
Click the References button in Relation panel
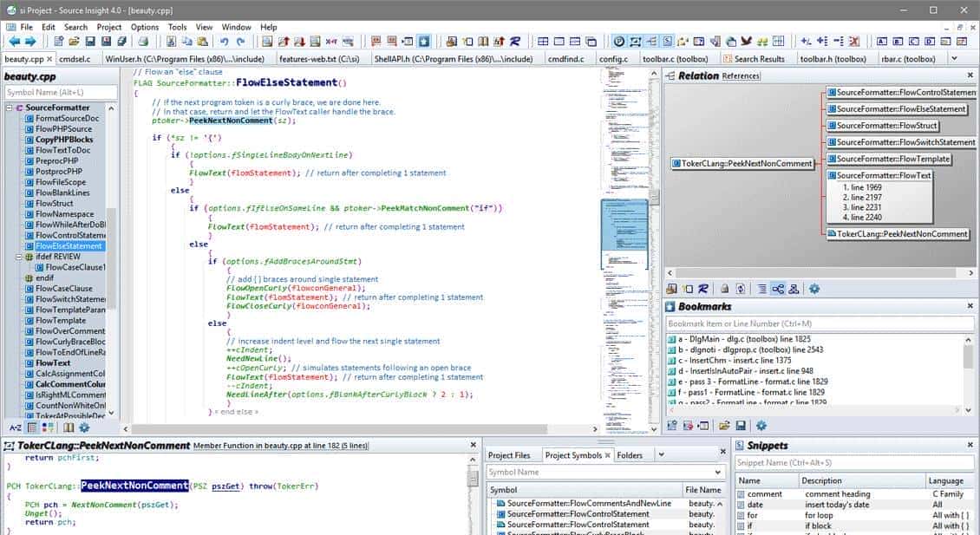741,76
